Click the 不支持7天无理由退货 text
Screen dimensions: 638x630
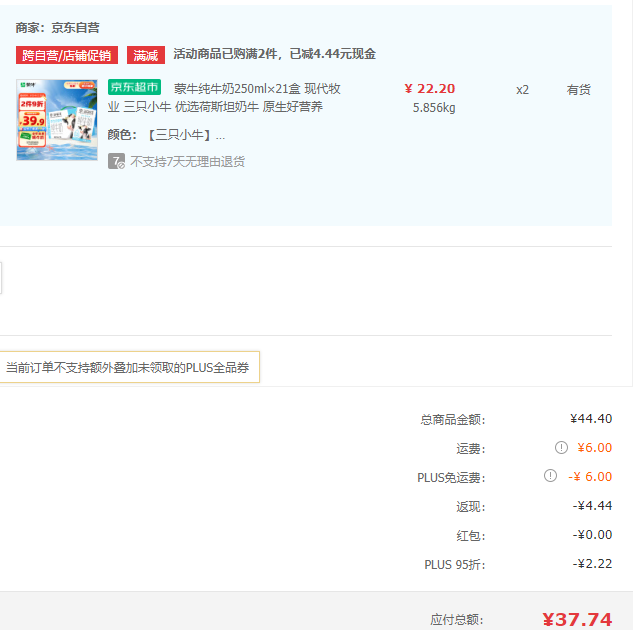tap(188, 162)
